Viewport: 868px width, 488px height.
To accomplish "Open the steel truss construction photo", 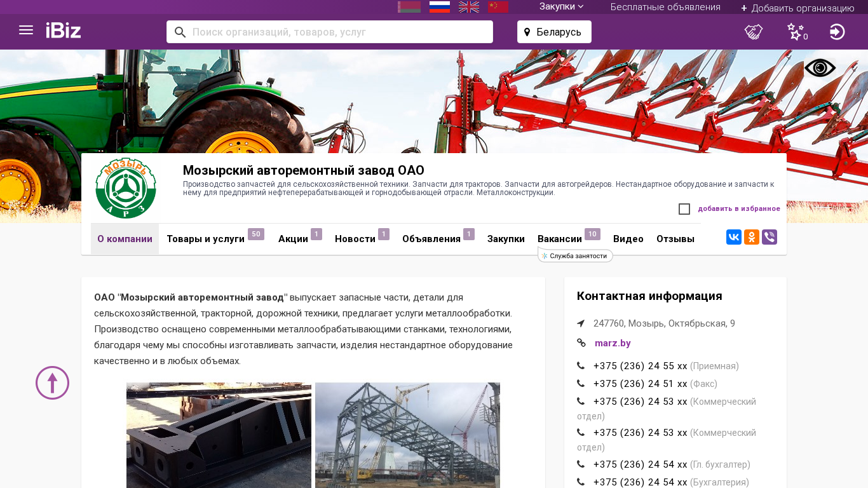I will (407, 435).
